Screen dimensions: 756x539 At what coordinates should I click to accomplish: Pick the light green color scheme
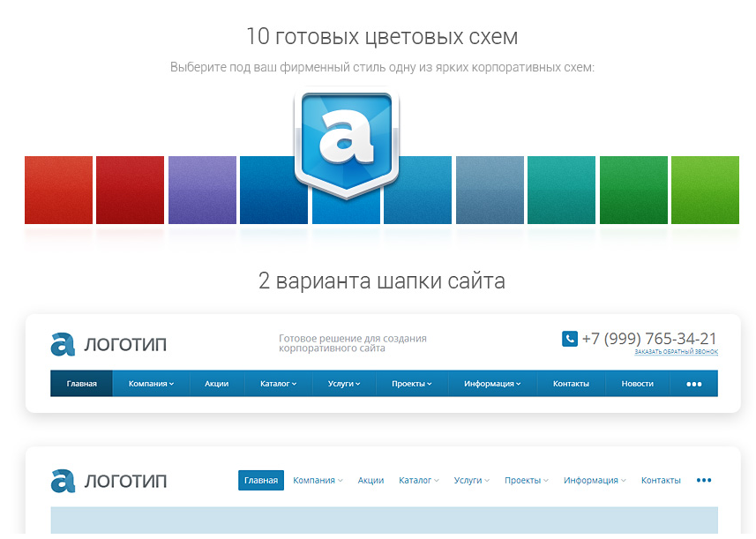coord(704,190)
